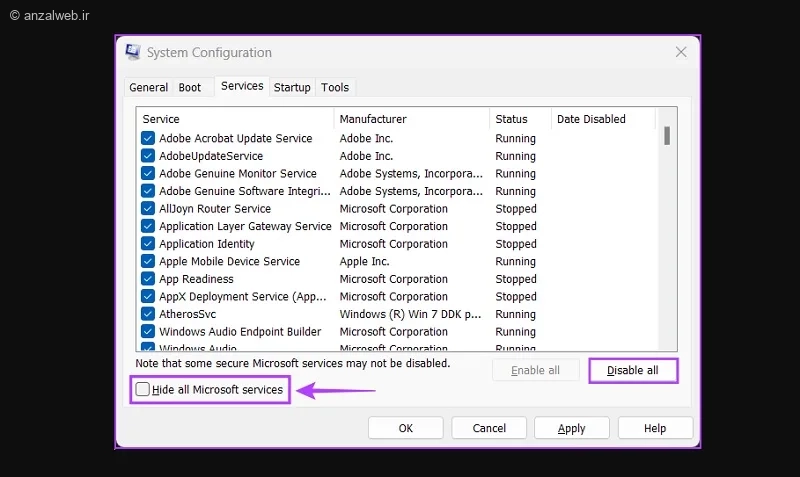Image resolution: width=800 pixels, height=477 pixels.
Task: Click the Apple Inc. manufacturer cell
Action: (x=364, y=261)
